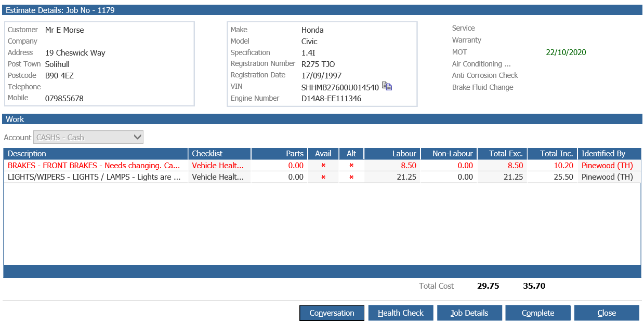Open the Conversation button
This screenshot has height=324, width=644.
[x=332, y=313]
